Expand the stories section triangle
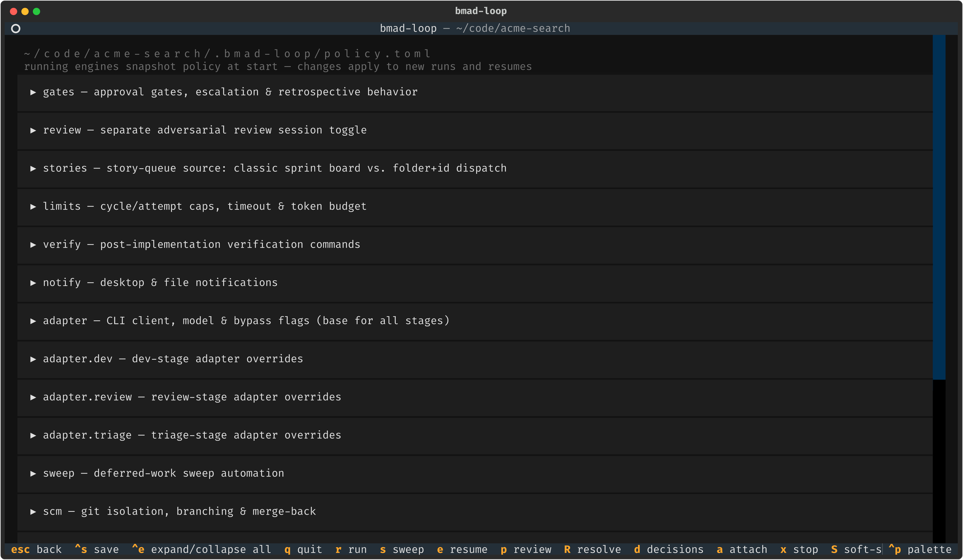The height and width of the screenshot is (560, 963). 33,169
